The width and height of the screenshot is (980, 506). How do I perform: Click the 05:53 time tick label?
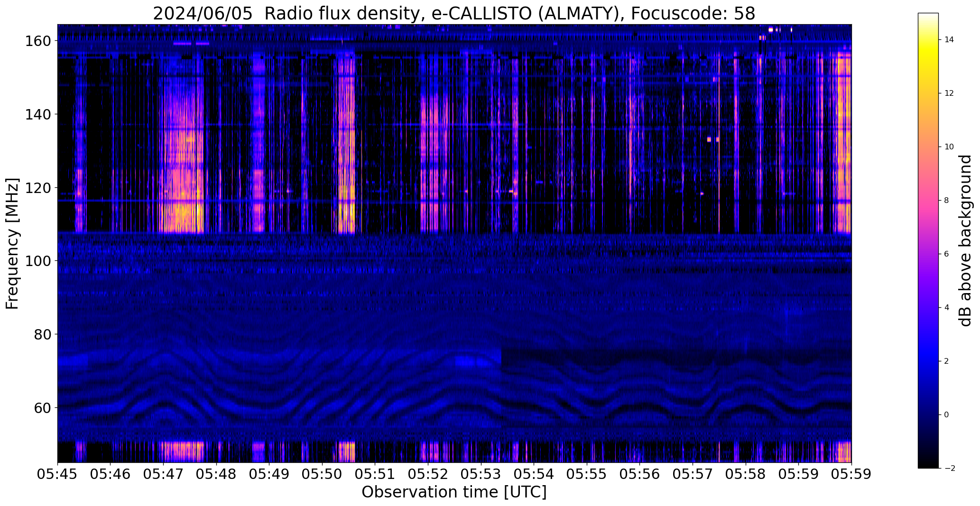click(481, 475)
